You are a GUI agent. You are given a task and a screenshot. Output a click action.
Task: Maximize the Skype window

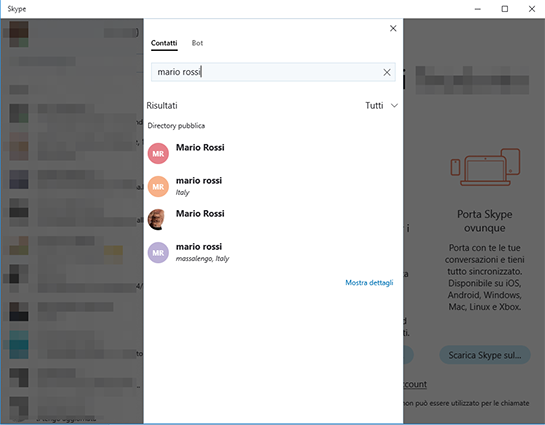[x=505, y=9]
